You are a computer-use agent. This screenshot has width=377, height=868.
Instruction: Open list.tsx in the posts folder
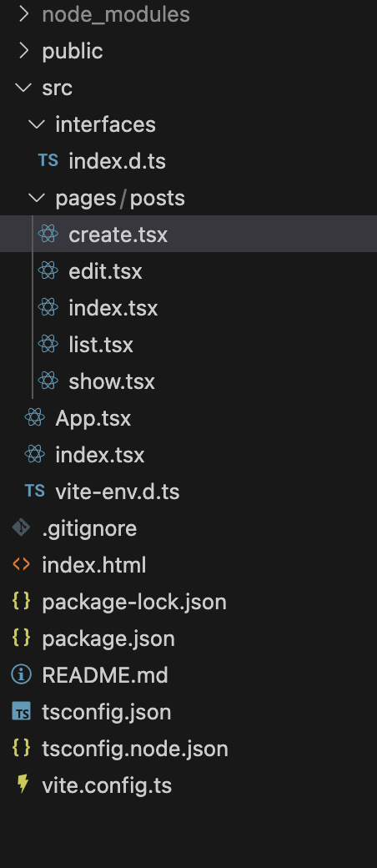tap(188, 345)
